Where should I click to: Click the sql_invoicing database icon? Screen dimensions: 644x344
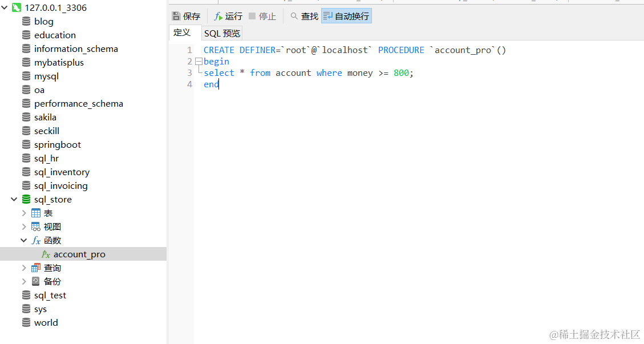click(x=26, y=185)
